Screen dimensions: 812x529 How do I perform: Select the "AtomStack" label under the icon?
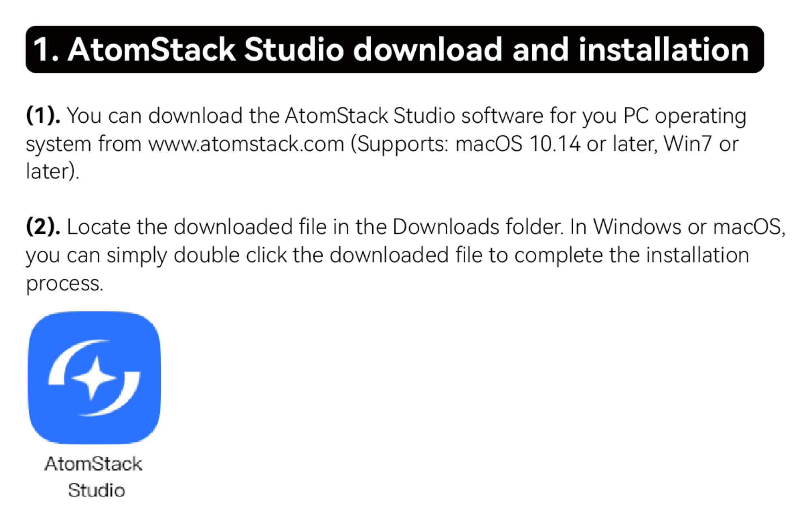click(x=93, y=464)
